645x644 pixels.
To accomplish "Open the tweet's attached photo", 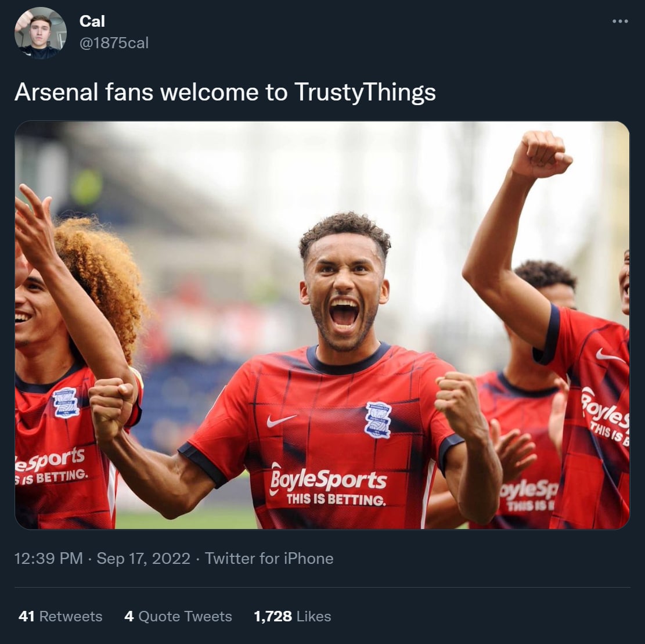I will [322, 325].
